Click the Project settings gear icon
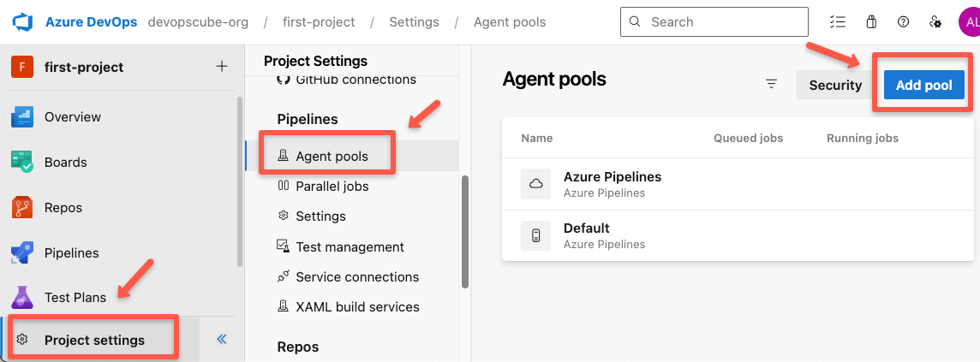Viewport: 980px width, 362px height. [x=22, y=340]
